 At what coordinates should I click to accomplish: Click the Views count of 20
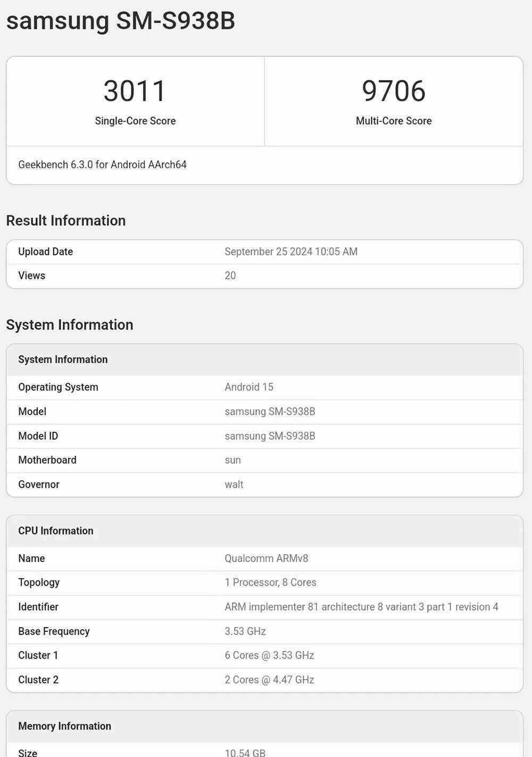pyautogui.click(x=230, y=275)
